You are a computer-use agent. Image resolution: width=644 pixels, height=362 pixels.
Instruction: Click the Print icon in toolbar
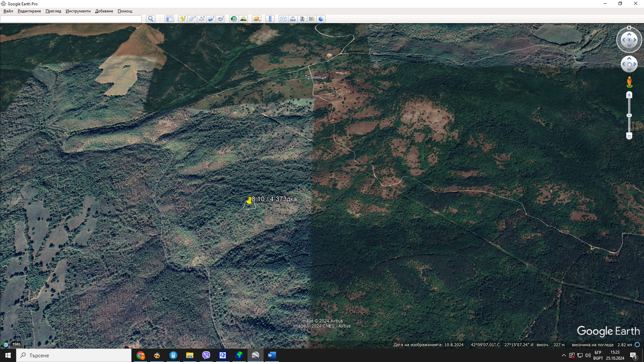pos(293,19)
